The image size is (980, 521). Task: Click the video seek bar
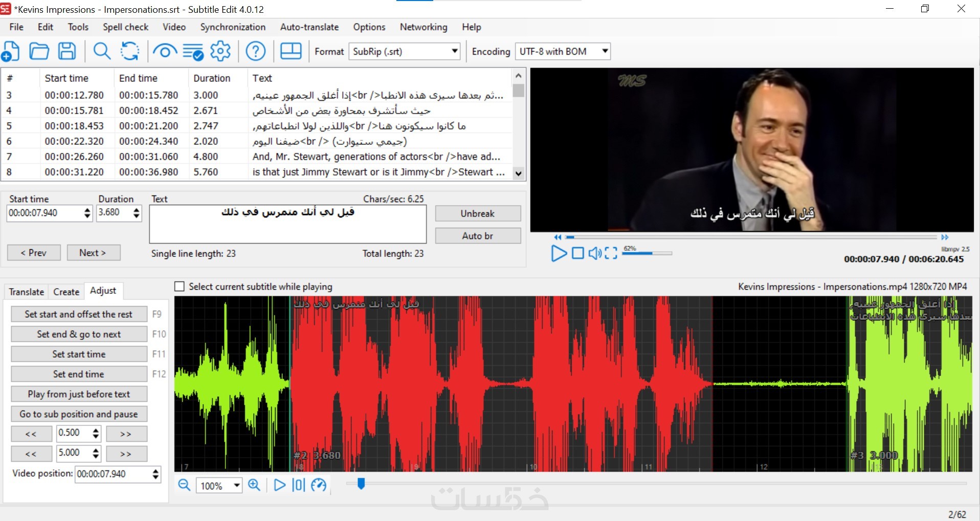pos(752,237)
